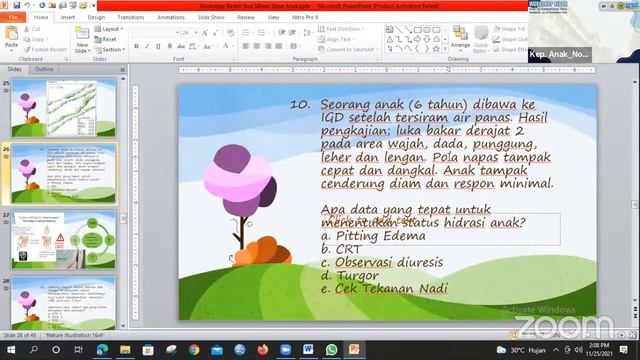Switch to the Transitions tab
The image size is (640, 360).
(x=131, y=18)
